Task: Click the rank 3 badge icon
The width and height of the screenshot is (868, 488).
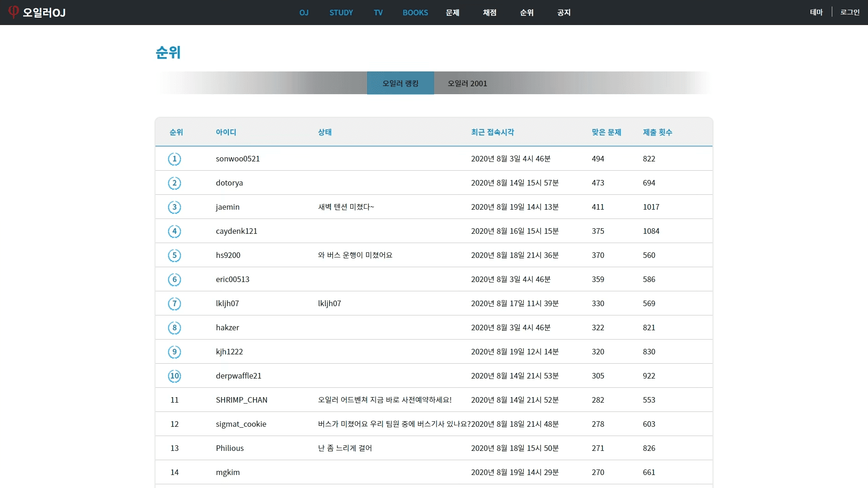Action: tap(175, 207)
